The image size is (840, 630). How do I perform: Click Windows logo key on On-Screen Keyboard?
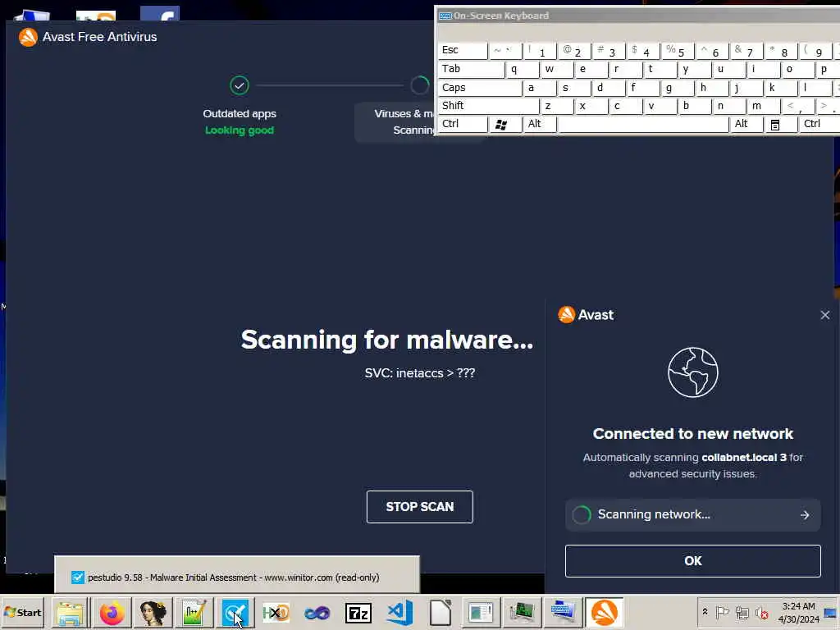(505, 125)
